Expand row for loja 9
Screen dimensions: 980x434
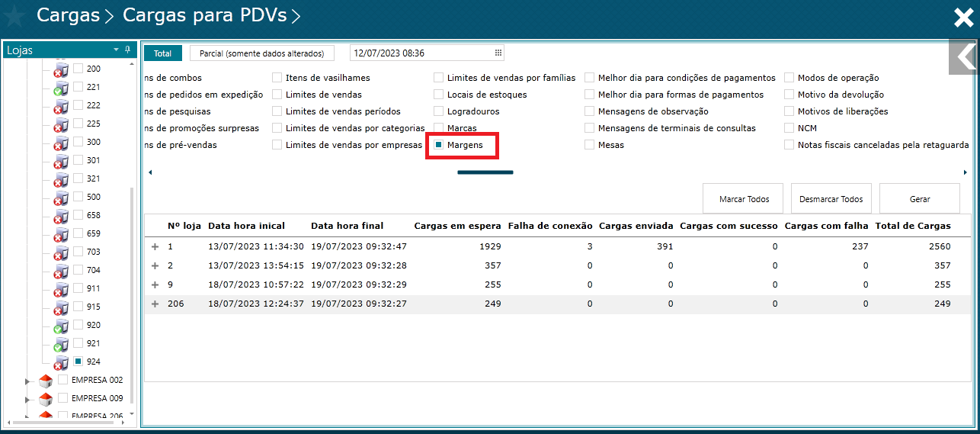click(x=155, y=285)
